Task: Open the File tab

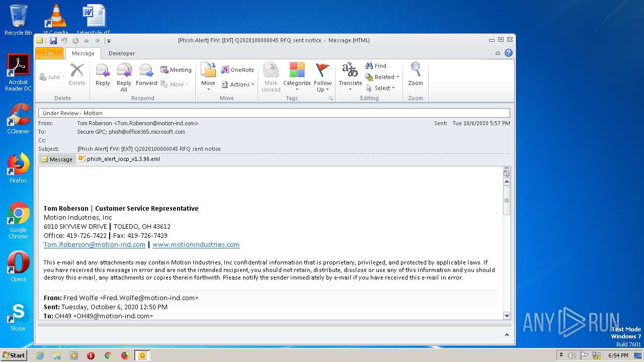Action: coord(49,53)
